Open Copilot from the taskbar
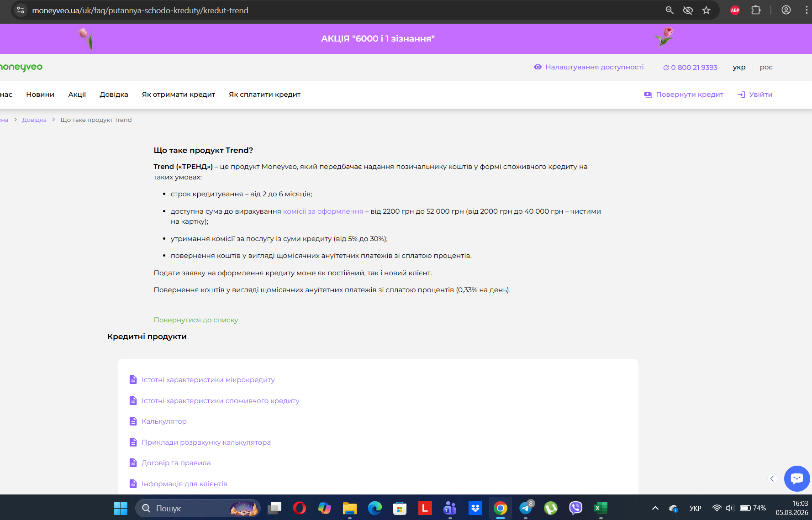 point(325,508)
